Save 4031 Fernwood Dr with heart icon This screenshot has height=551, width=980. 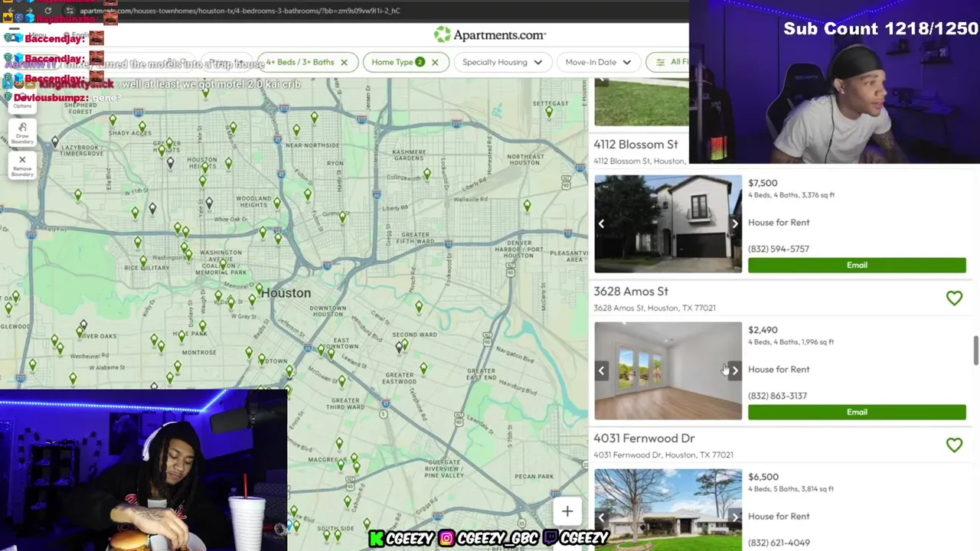pyautogui.click(x=954, y=445)
